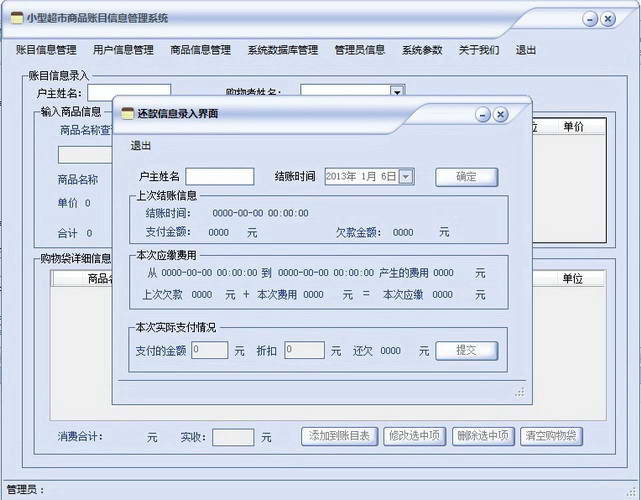Click the 提交 button

tap(466, 351)
